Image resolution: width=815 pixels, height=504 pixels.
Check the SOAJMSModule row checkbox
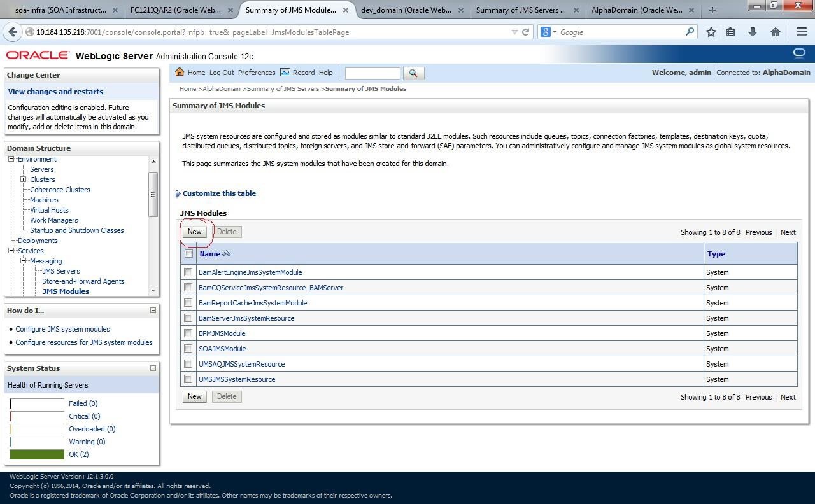188,348
